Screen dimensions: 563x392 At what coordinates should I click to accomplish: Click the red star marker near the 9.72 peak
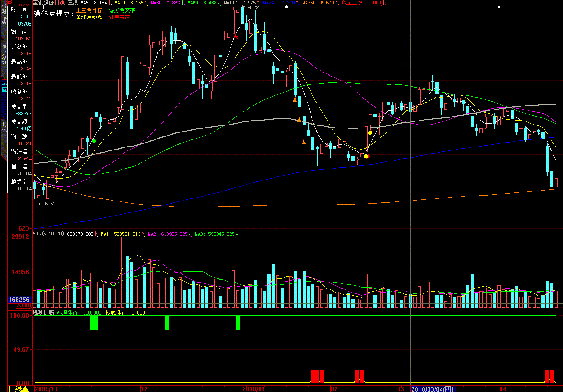click(236, 37)
